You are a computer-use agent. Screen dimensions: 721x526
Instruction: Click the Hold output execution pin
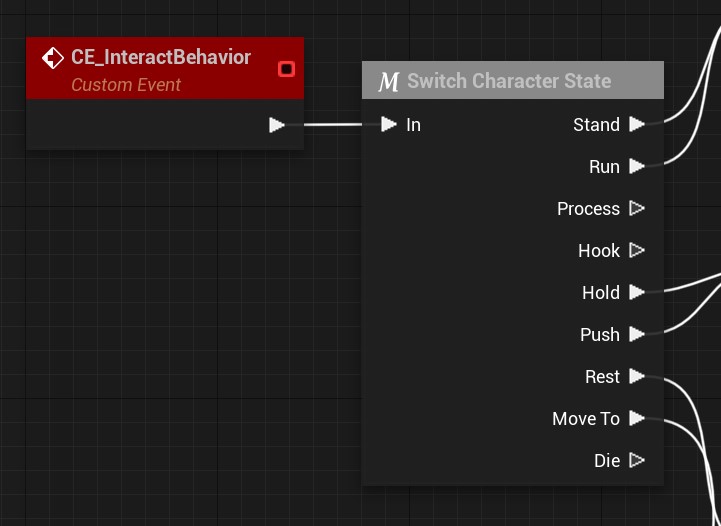637,293
